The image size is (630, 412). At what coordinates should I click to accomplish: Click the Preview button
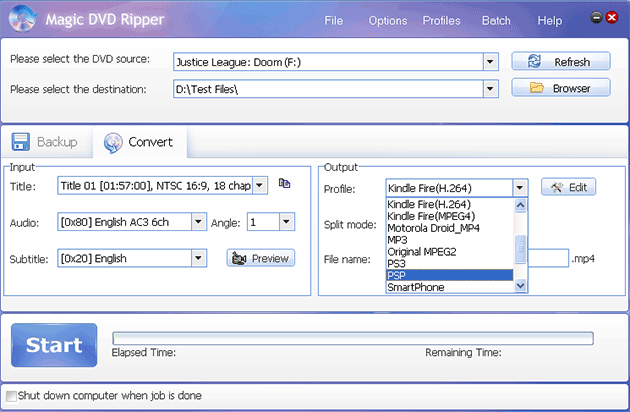tap(261, 258)
